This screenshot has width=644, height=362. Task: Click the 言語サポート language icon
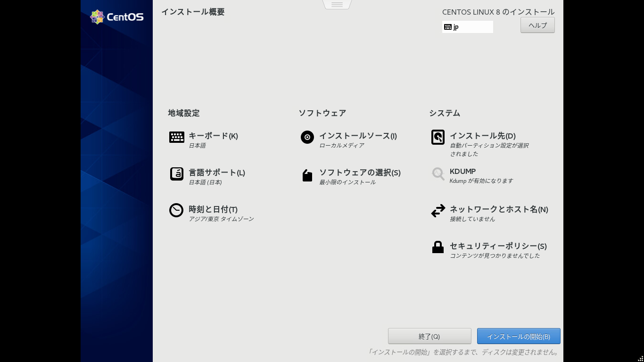pyautogui.click(x=177, y=174)
